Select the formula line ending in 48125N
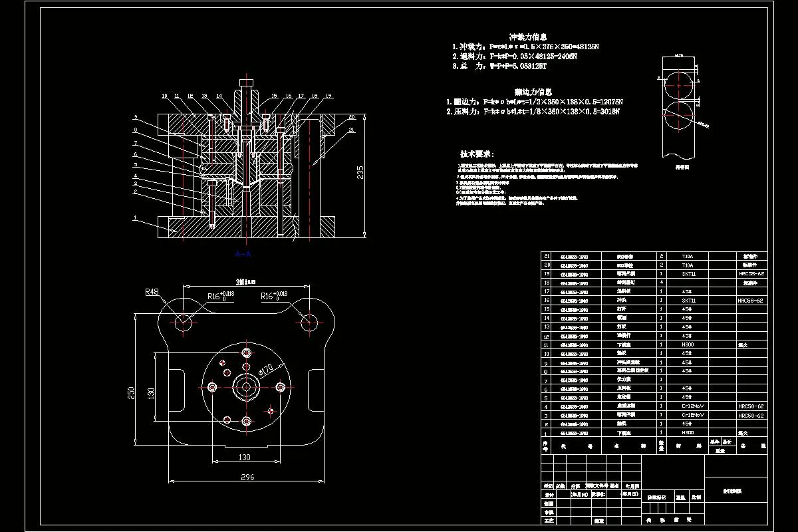Screen dimensions: 798x532 tap(525, 47)
